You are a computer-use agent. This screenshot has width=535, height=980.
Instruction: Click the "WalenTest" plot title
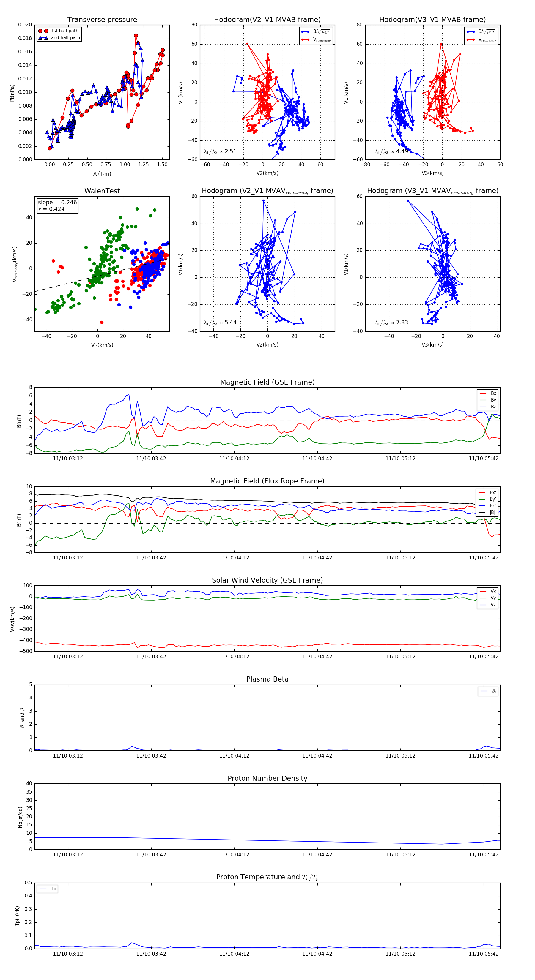tap(102, 191)
